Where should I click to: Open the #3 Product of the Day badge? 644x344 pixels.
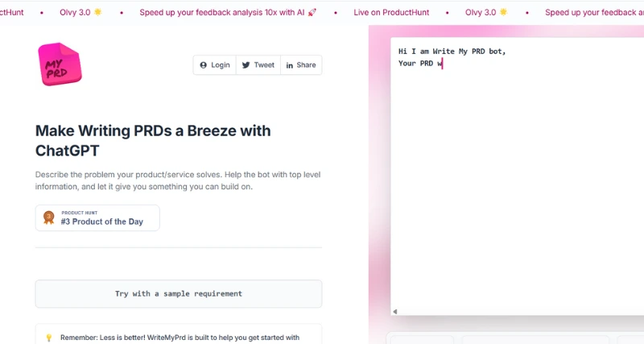point(97,218)
